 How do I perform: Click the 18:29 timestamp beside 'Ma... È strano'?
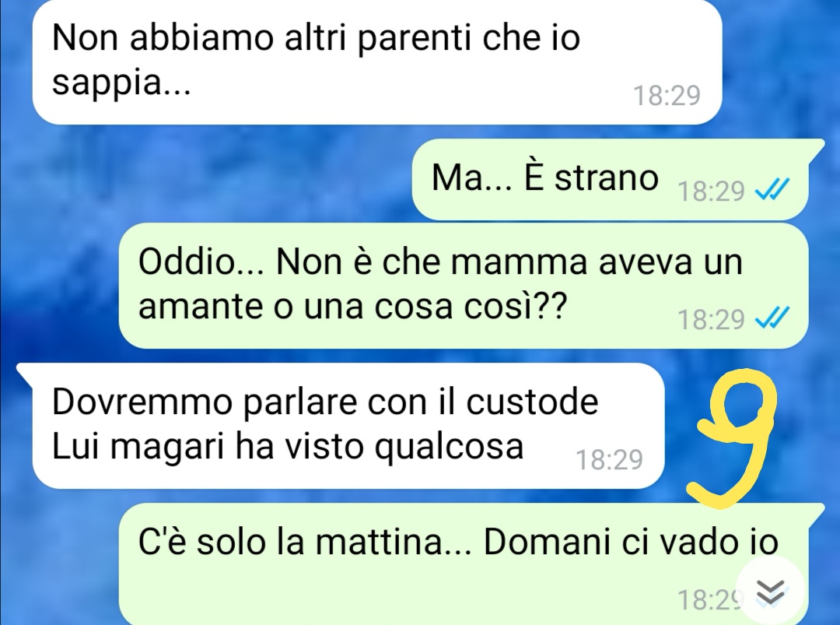pyautogui.click(x=712, y=191)
